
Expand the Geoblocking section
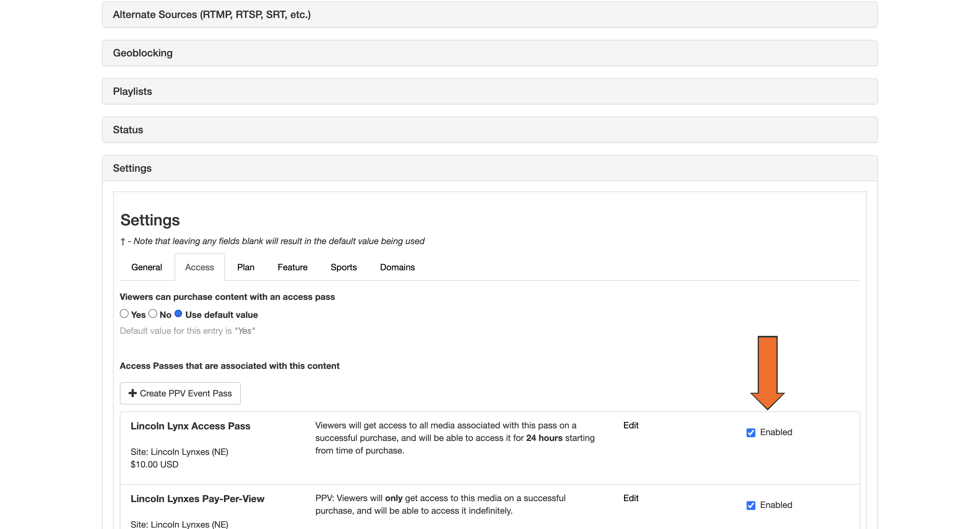(490, 53)
